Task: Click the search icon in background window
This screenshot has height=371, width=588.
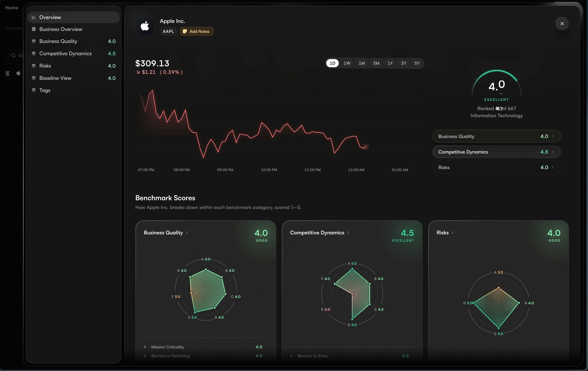Action: (13, 55)
